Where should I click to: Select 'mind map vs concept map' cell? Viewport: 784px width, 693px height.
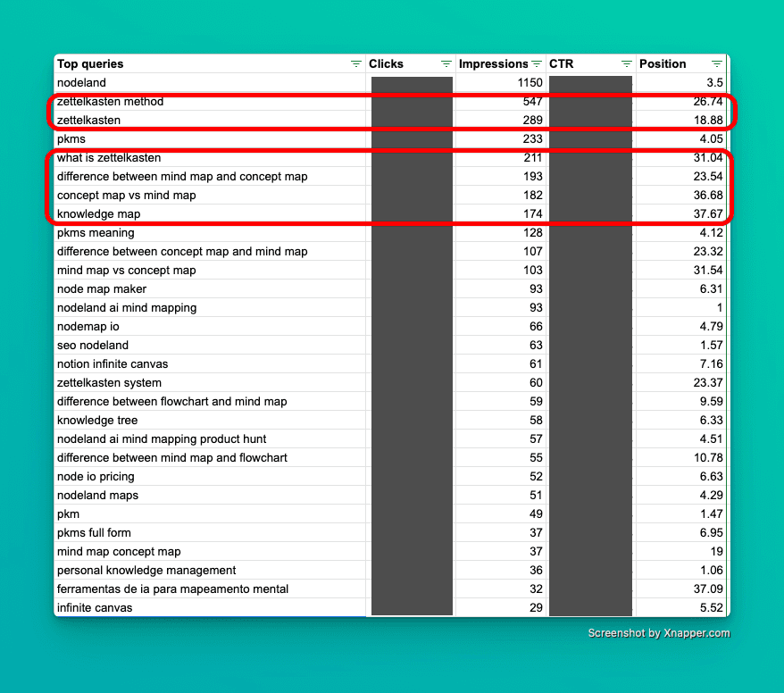click(x=210, y=270)
